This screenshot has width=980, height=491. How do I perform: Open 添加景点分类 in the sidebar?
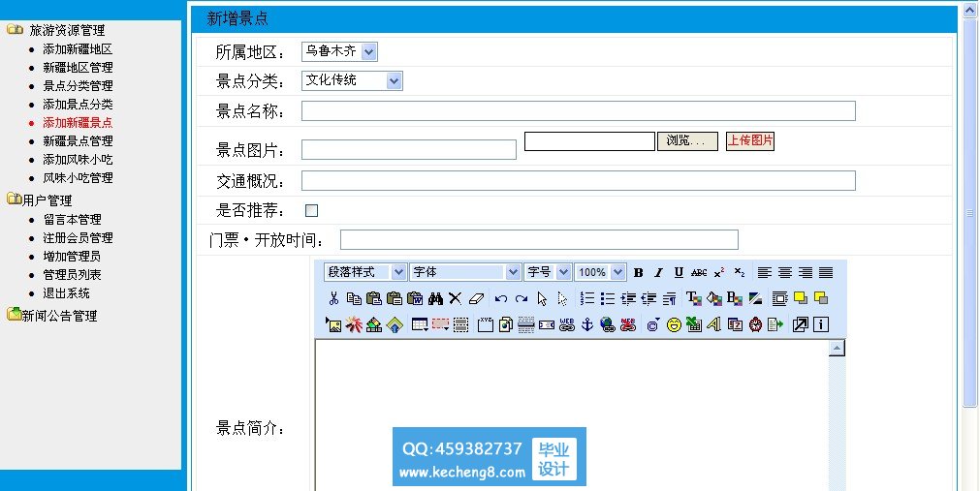78,105
